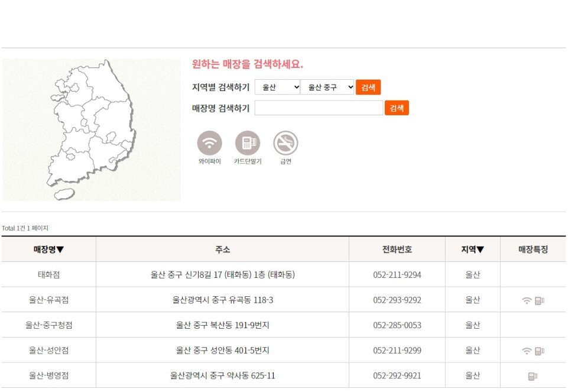This screenshot has height=392, width=571.
Task: Click address 울산광역시 중구 유곡동 118-3
Action: [x=222, y=300]
